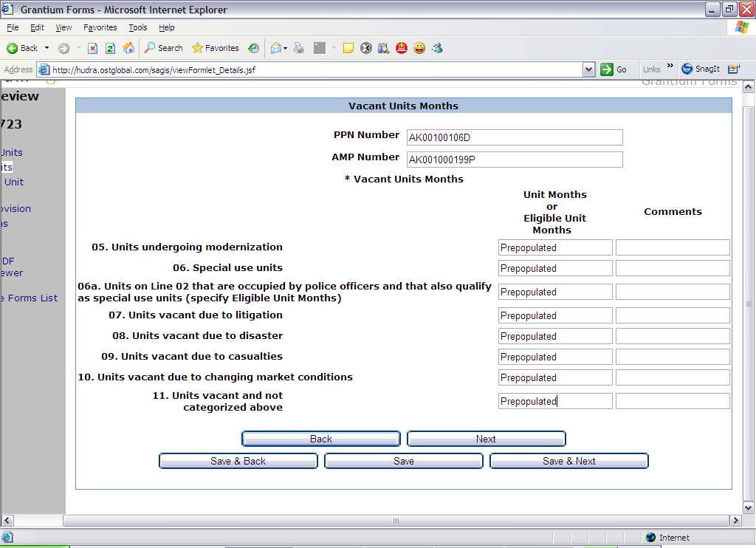Image resolution: width=756 pixels, height=548 pixels.
Task: Open the Favorites star panel
Action: pos(216,48)
